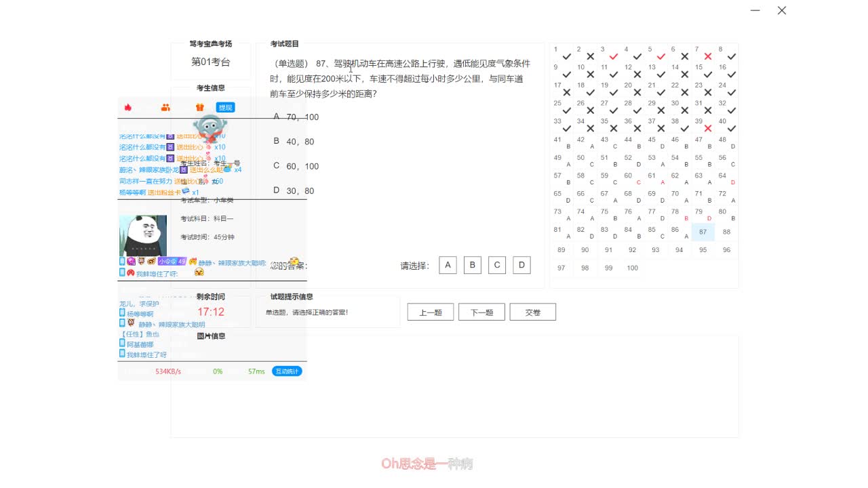Viewport: 868px width, 488px height.
Task: Go to previous question with 上一题
Action: pyautogui.click(x=431, y=312)
